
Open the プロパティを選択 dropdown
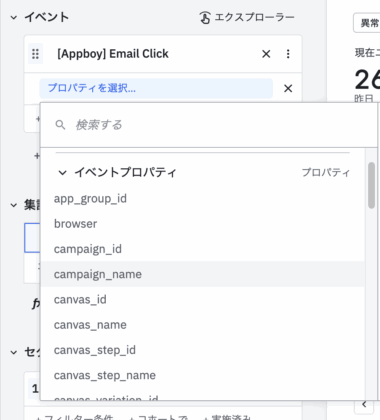pyautogui.click(x=156, y=88)
